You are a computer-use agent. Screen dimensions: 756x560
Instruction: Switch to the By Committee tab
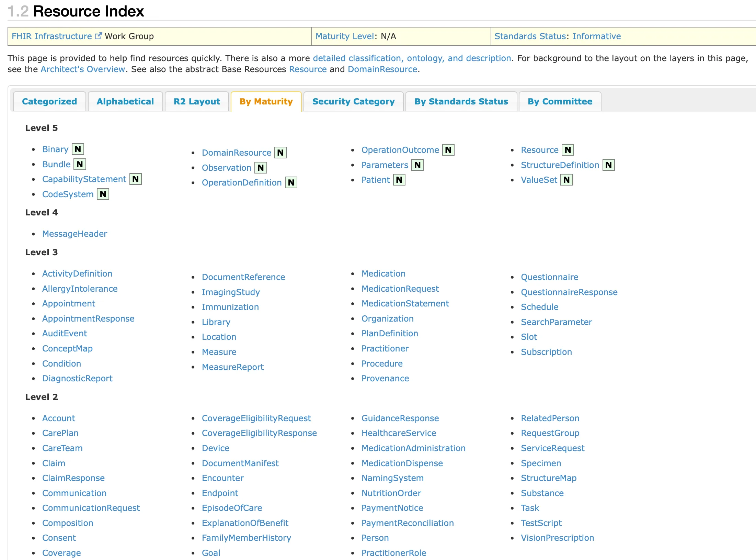pos(560,101)
